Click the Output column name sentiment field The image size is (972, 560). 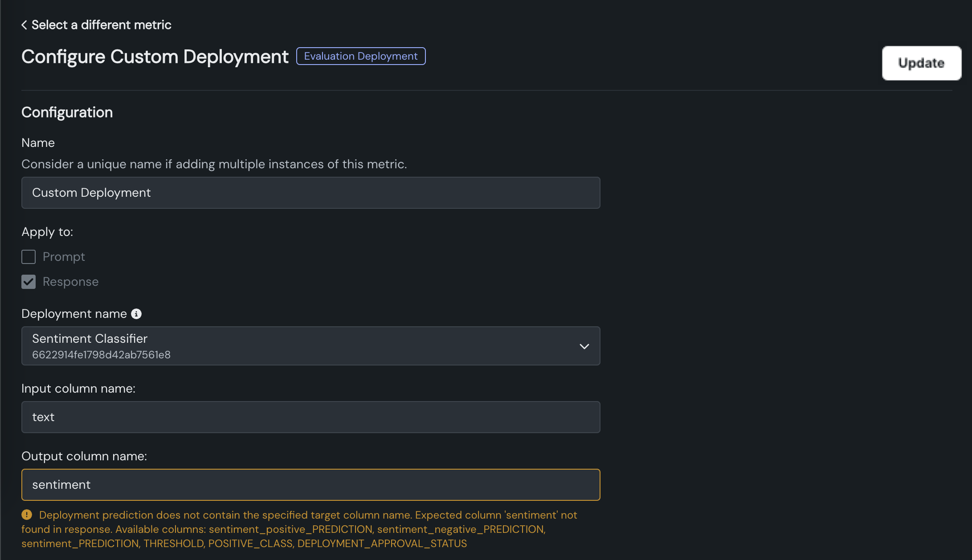pos(310,485)
